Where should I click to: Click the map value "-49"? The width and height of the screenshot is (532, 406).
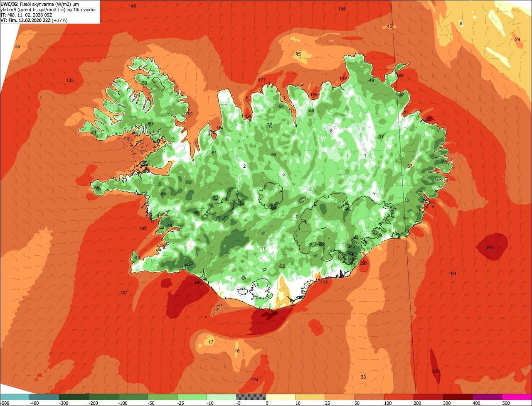371,80
